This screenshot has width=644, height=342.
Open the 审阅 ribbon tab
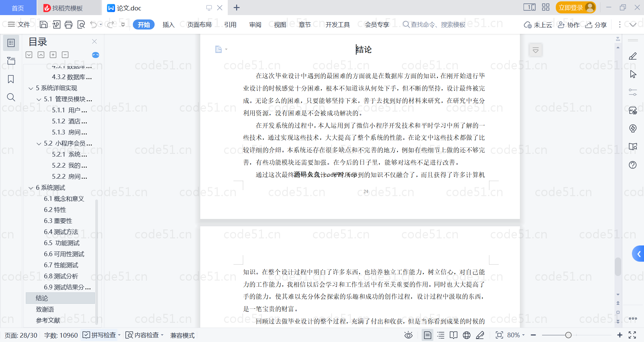(255, 24)
